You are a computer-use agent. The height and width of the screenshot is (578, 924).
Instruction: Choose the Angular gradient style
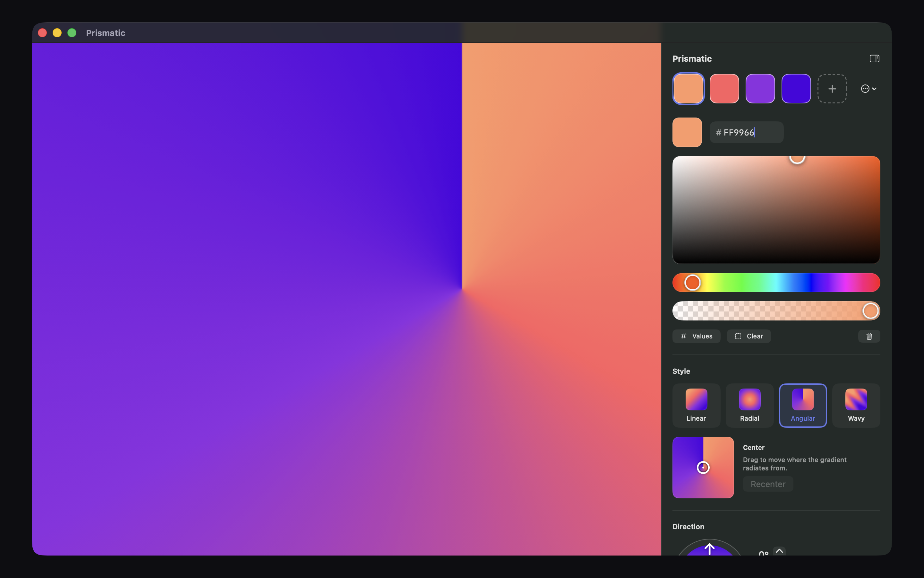[x=803, y=405]
